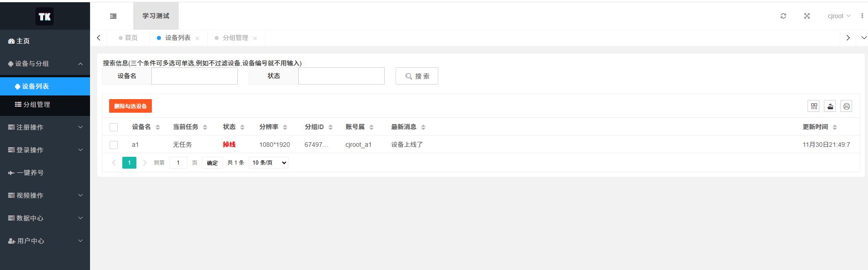Focus the 状态 search input
868x270 pixels.
point(341,76)
